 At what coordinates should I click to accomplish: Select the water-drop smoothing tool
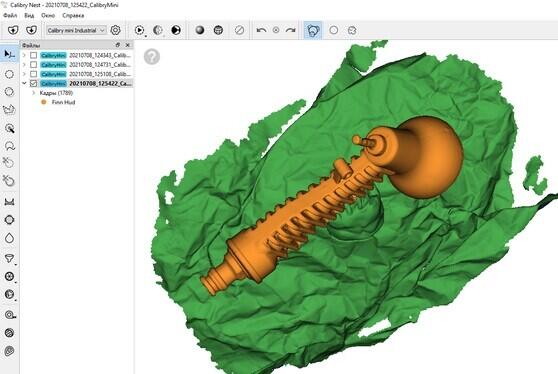click(9, 238)
